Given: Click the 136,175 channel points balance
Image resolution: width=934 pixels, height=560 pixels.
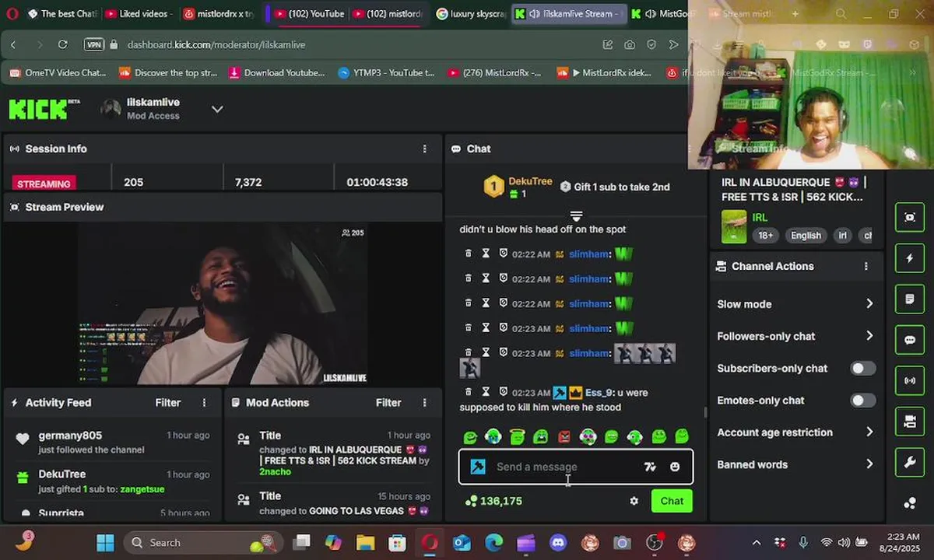Looking at the screenshot, I should coord(494,501).
